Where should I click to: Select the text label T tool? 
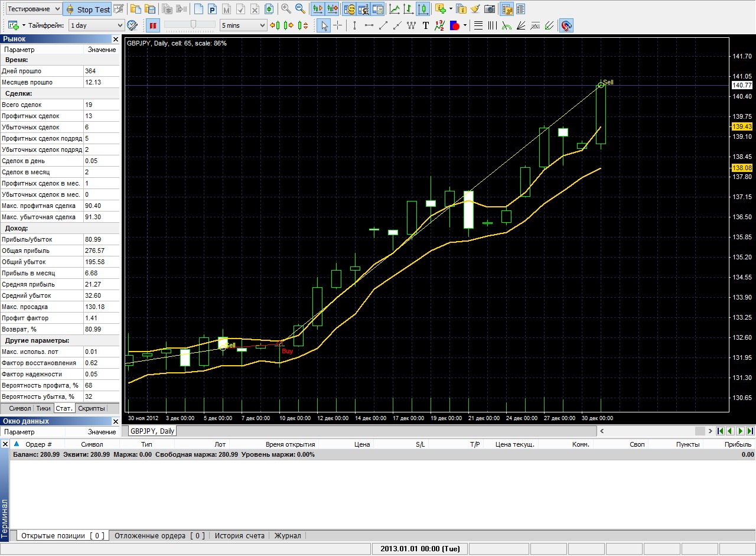425,25
